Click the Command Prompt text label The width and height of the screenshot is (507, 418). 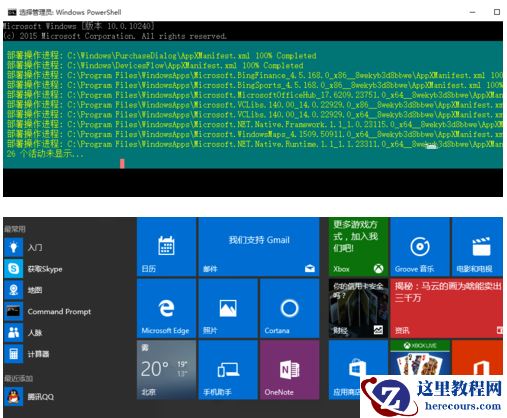tap(59, 311)
